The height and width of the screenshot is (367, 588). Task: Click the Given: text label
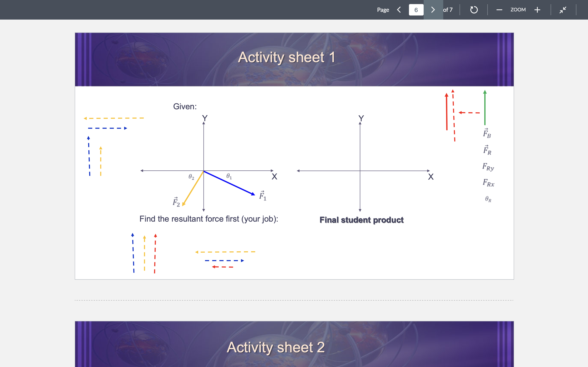pyautogui.click(x=185, y=106)
